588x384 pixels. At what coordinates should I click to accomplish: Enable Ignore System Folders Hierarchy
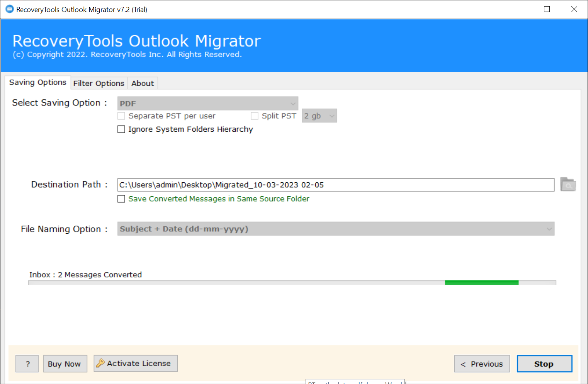pos(121,129)
